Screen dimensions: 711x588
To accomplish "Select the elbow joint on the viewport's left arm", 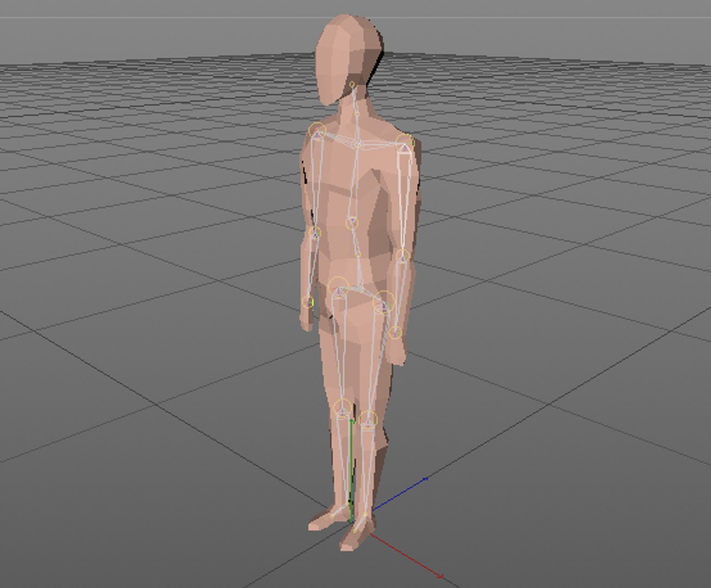I will click(x=315, y=233).
